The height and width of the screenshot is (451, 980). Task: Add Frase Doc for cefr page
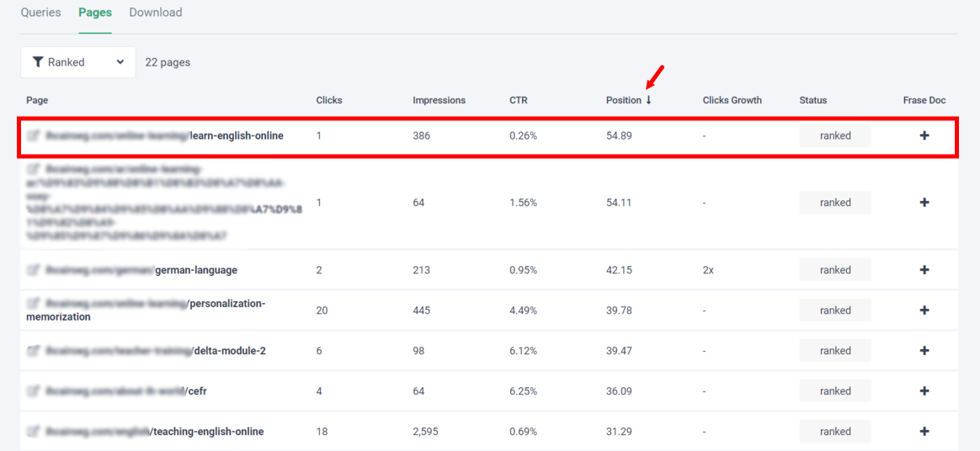click(925, 391)
